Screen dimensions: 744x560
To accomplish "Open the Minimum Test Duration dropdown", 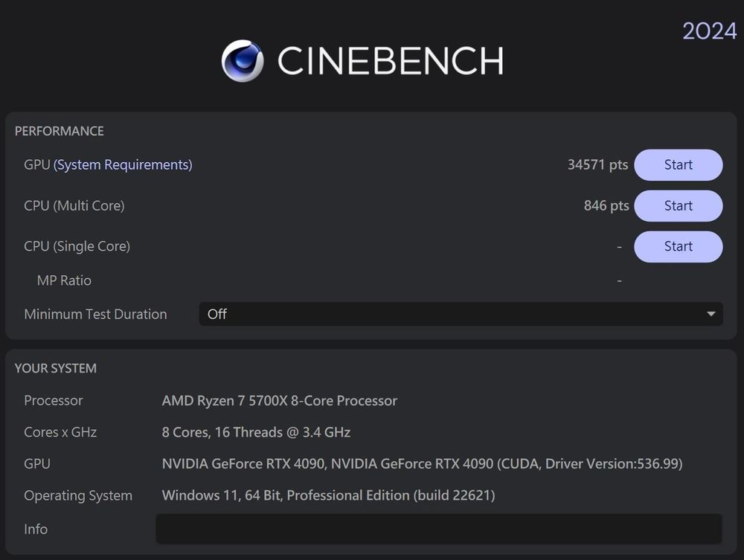I will [x=461, y=314].
